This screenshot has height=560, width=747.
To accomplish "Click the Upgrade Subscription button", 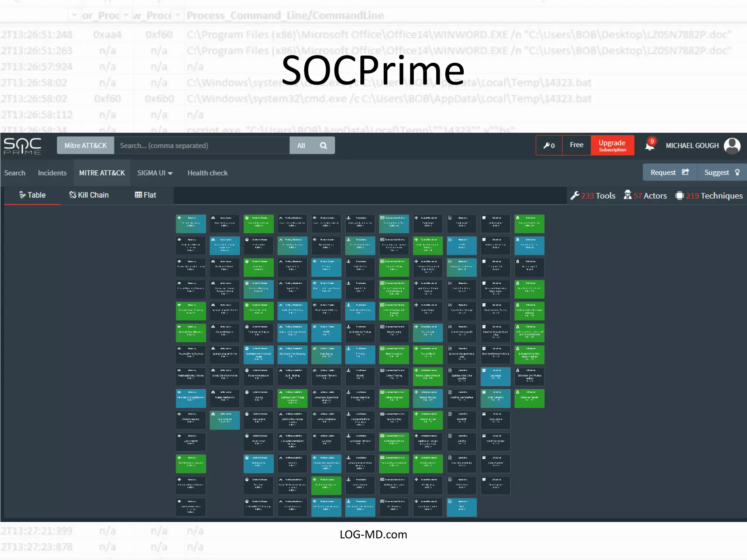I will (612, 145).
